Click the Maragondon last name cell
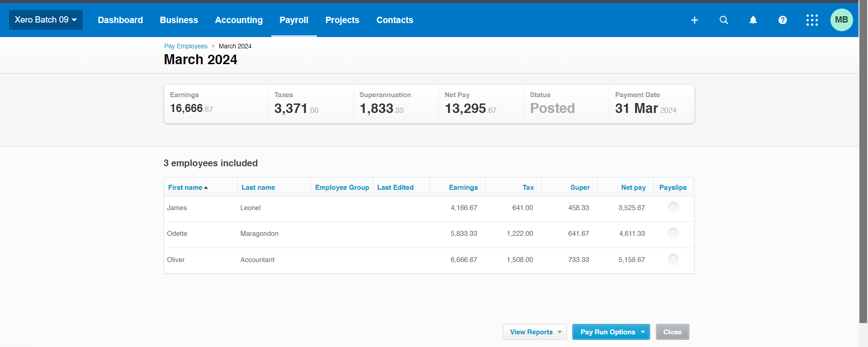Viewport: 868px width, 347px height. pos(259,234)
